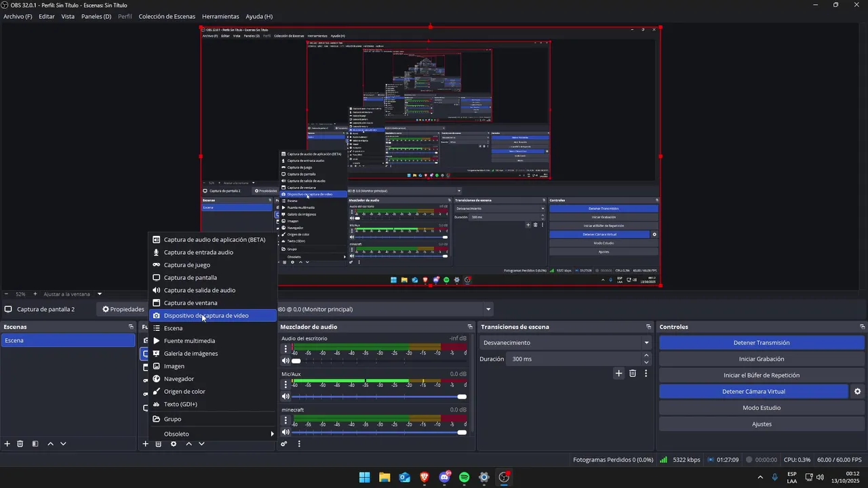This screenshot has height=488, width=868.
Task: Open Ajustes from the Controles panel
Action: (762, 424)
